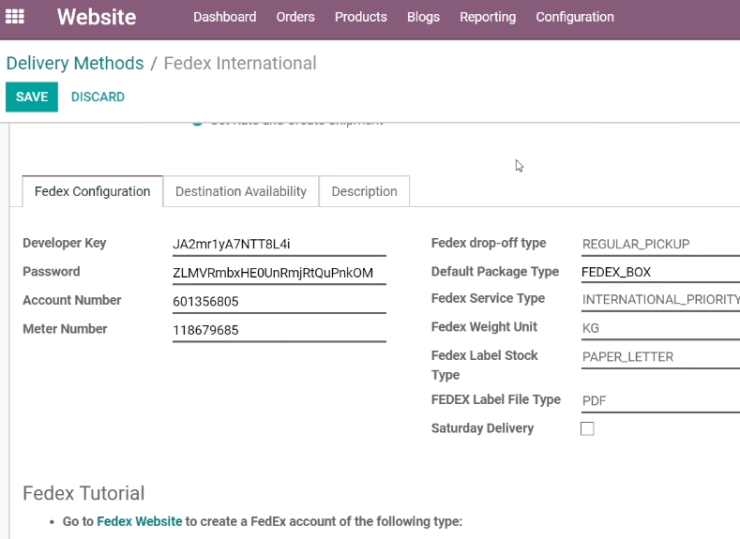This screenshot has width=740, height=539.
Task: Open the Configuration menu
Action: [575, 17]
